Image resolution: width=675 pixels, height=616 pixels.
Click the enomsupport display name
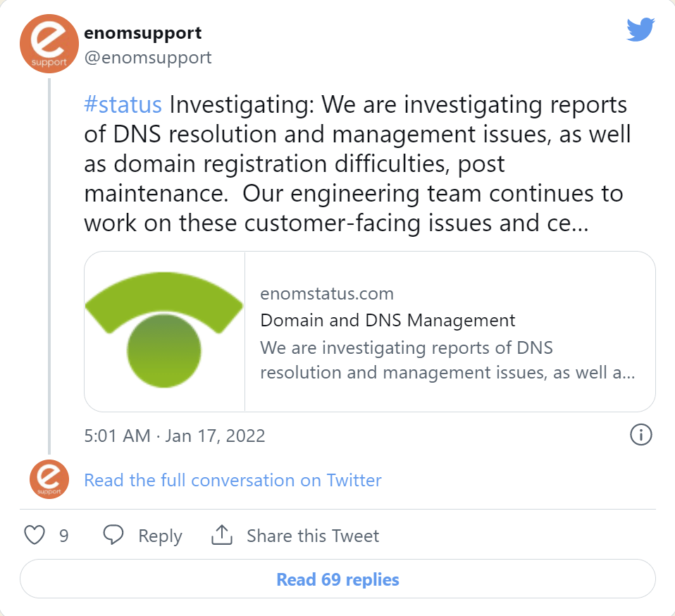coord(142,32)
